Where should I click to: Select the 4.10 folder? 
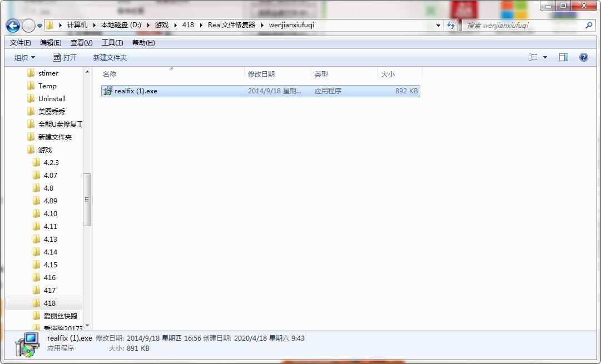click(50, 213)
